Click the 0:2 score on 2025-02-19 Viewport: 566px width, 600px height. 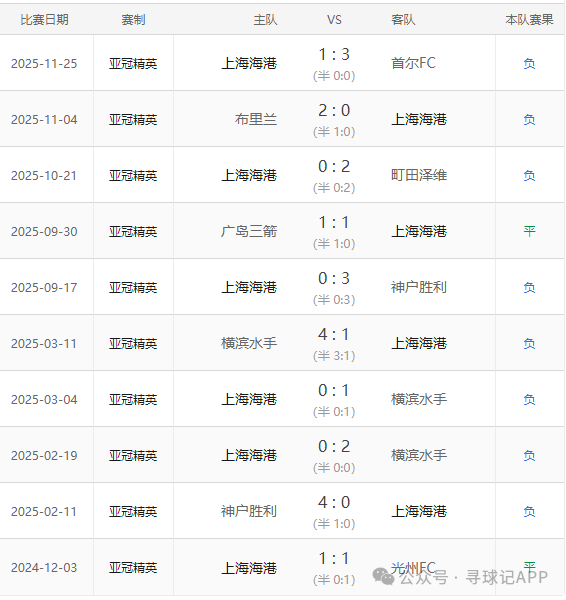point(334,446)
